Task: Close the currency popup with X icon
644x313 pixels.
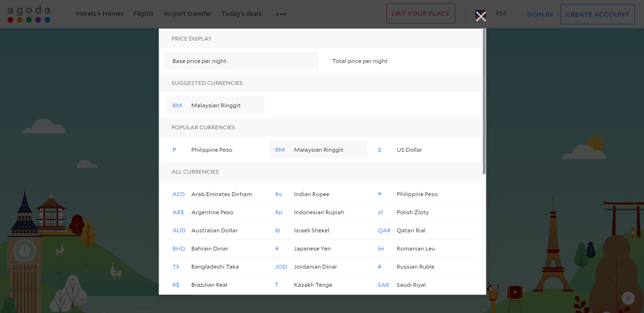Action: [x=481, y=16]
